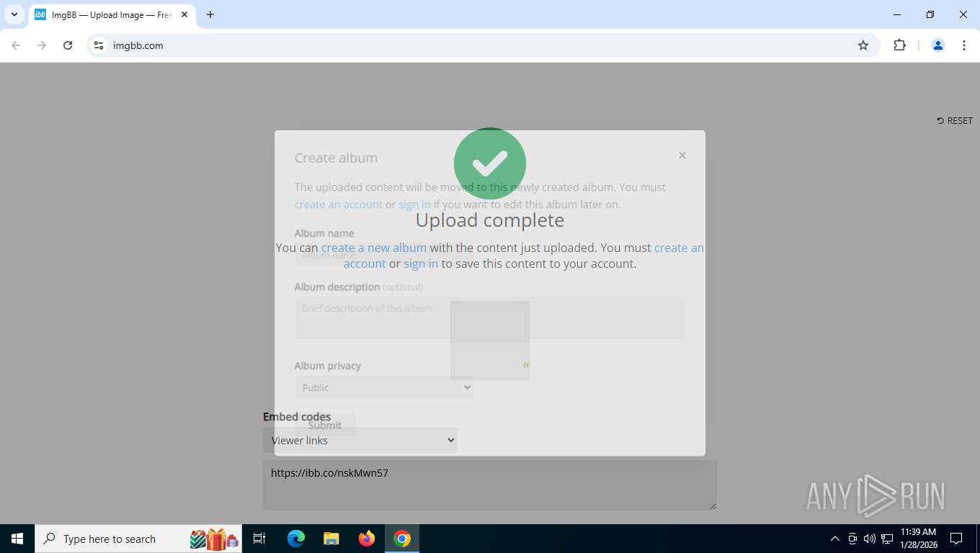Screen dimensions: 980x553
Task: Open the Album privacy dropdown set to Public
Action: (384, 387)
